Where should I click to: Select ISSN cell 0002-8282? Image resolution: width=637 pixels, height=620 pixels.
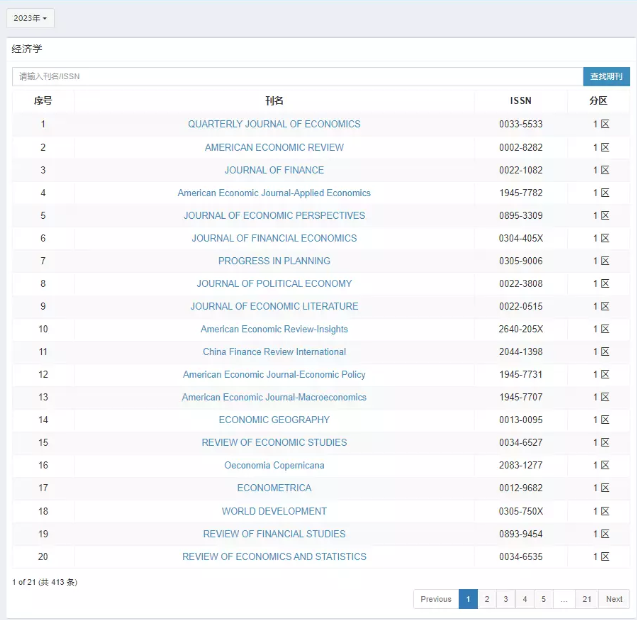(x=520, y=147)
